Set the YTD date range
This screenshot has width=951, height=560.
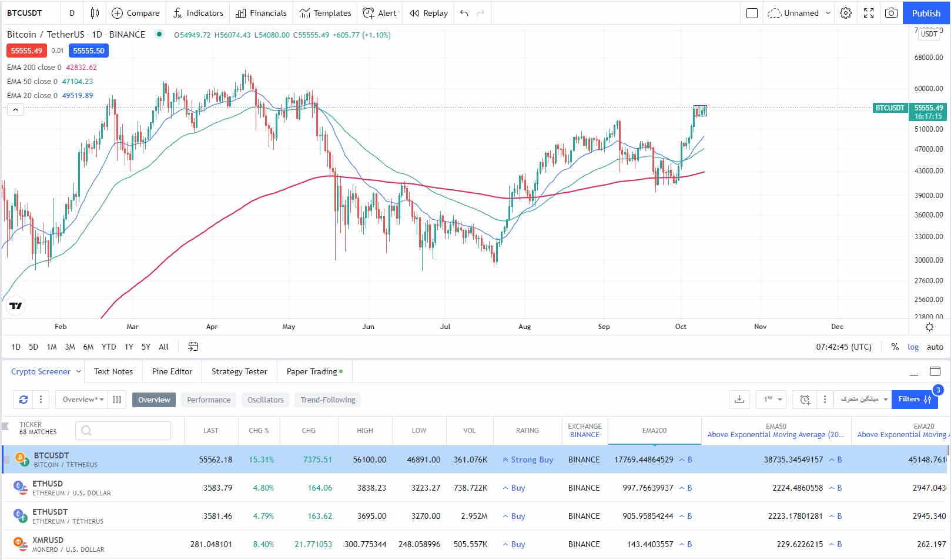[109, 347]
